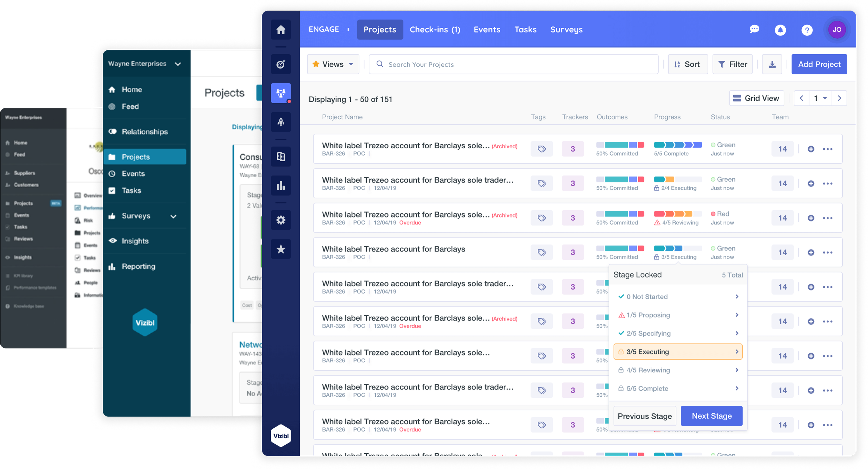Viewport: 868px width, 469px height.
Task: Click the download export button
Action: pyautogui.click(x=772, y=64)
